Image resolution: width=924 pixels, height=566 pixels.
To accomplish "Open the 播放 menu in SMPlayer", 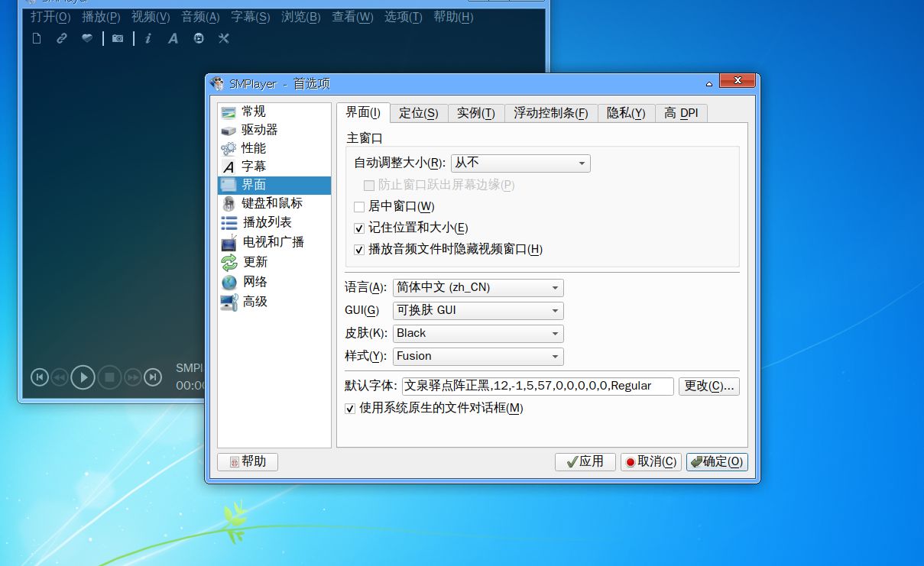I will (x=101, y=17).
